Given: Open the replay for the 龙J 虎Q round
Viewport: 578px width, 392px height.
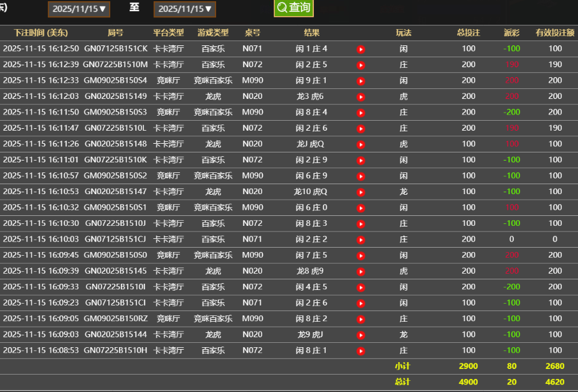Looking at the screenshot, I should pyautogui.click(x=361, y=144).
